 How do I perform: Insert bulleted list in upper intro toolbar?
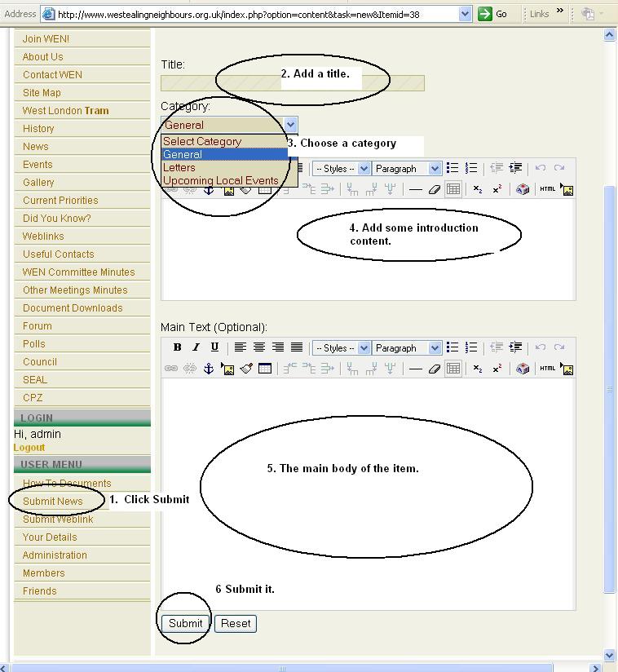click(452, 167)
